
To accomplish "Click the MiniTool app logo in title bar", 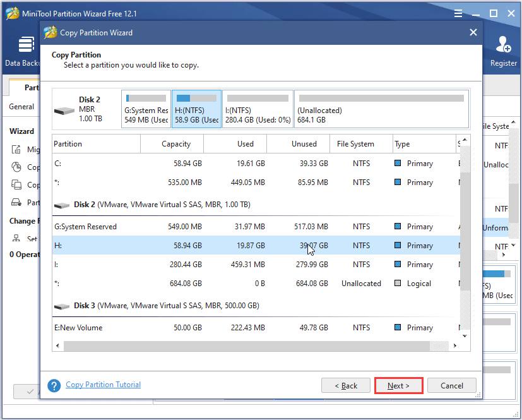I will point(13,13).
